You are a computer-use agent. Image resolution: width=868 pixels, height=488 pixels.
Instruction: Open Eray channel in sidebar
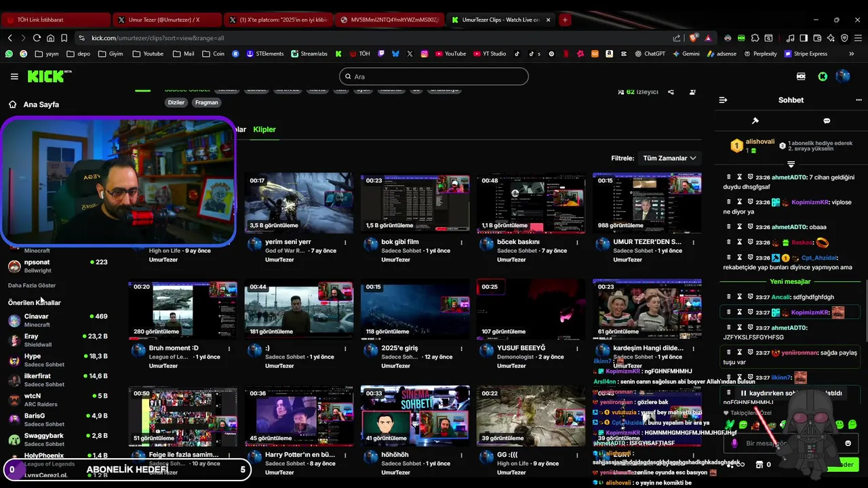coord(58,340)
